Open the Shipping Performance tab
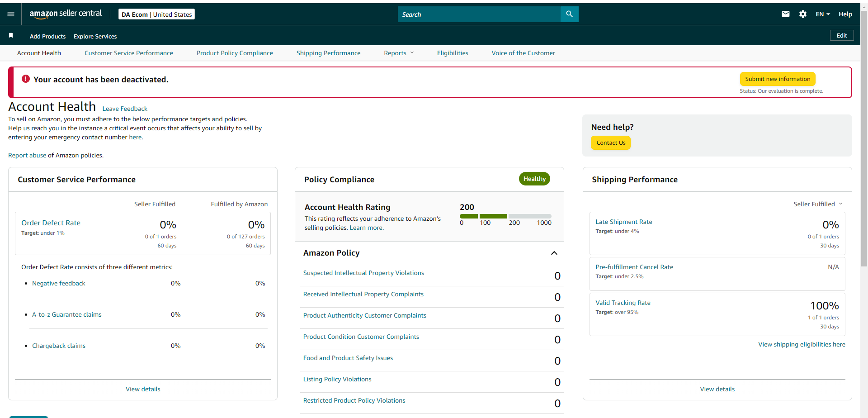 [329, 53]
